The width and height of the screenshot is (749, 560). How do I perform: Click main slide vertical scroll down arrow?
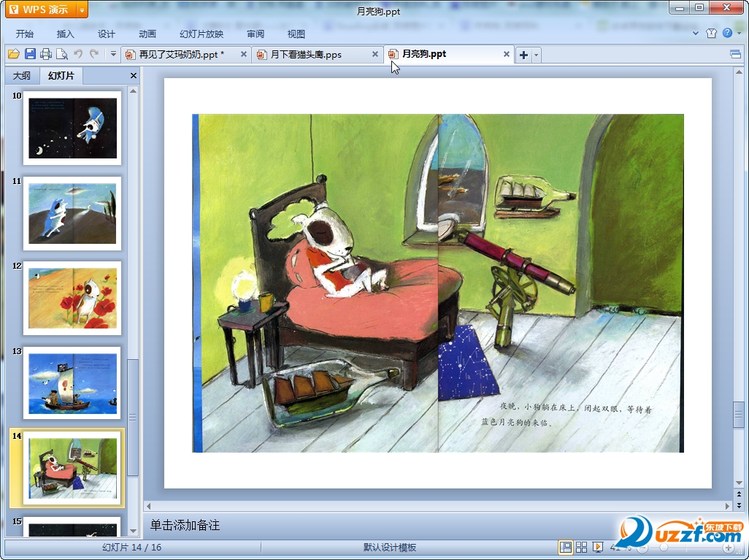[739, 483]
